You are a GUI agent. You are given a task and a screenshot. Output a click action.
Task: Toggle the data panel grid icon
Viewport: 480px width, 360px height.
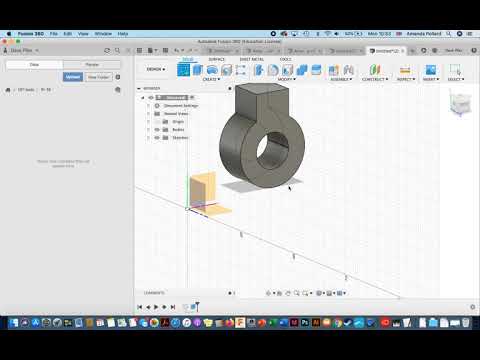click(140, 51)
